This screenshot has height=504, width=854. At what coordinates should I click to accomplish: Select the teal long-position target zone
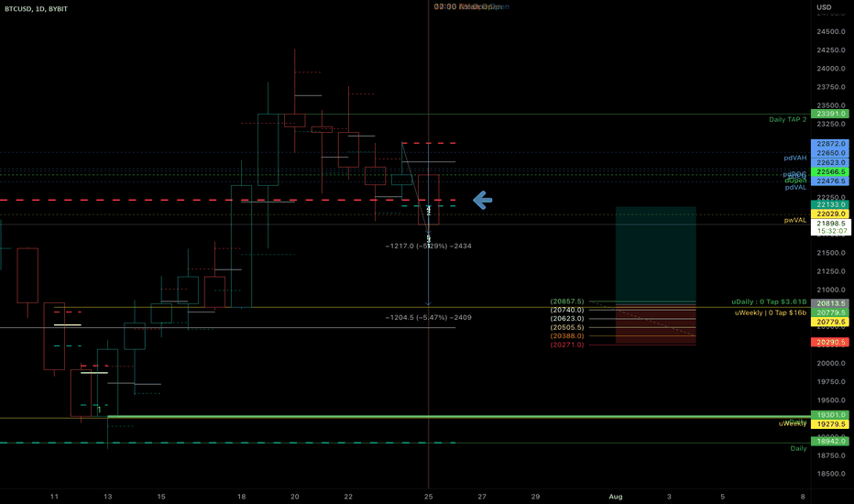pyautogui.click(x=656, y=254)
